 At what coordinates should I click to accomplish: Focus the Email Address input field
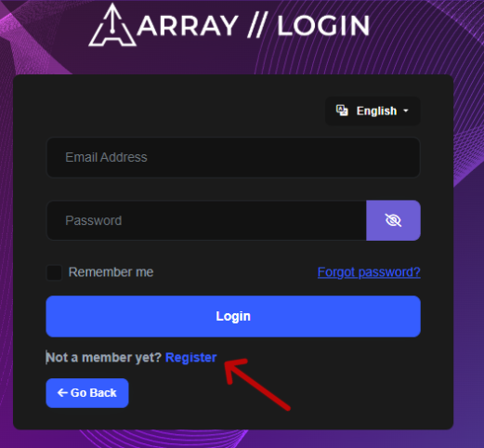(x=233, y=157)
